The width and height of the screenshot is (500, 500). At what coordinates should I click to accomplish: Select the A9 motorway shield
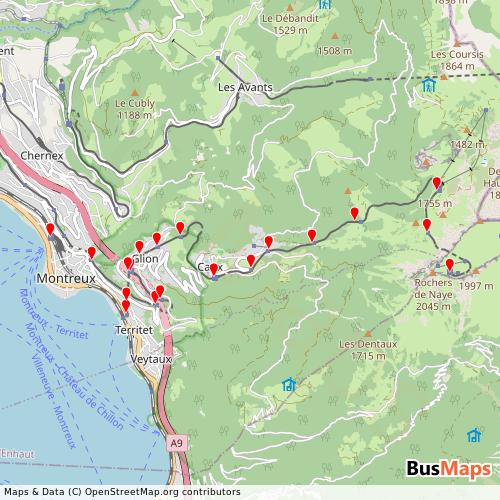click(177, 443)
